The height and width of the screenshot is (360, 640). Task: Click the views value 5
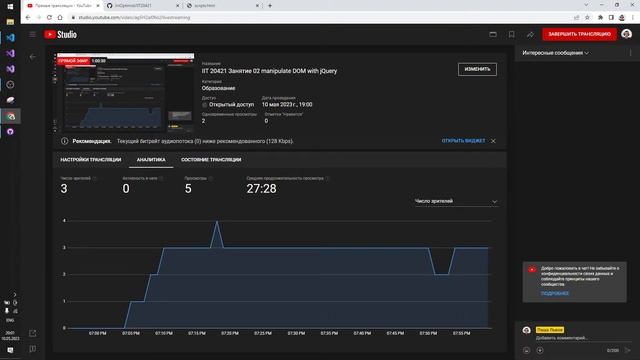point(188,189)
